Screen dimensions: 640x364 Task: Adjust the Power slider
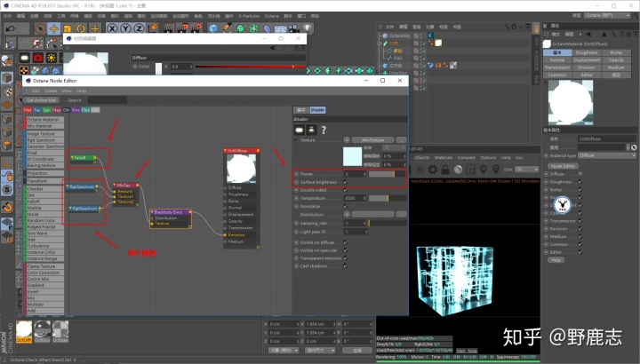coord(388,174)
